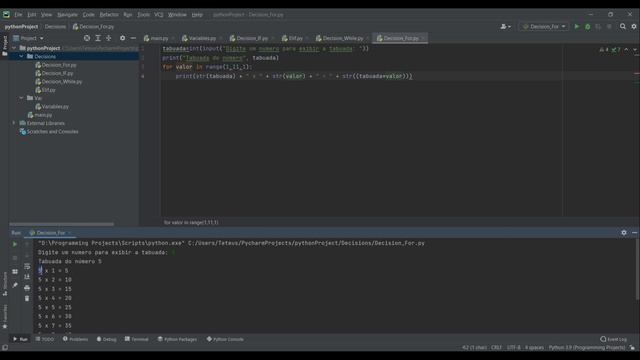Open Python Packages tool window
Viewport: 640px width, 360px height.
coord(177,339)
